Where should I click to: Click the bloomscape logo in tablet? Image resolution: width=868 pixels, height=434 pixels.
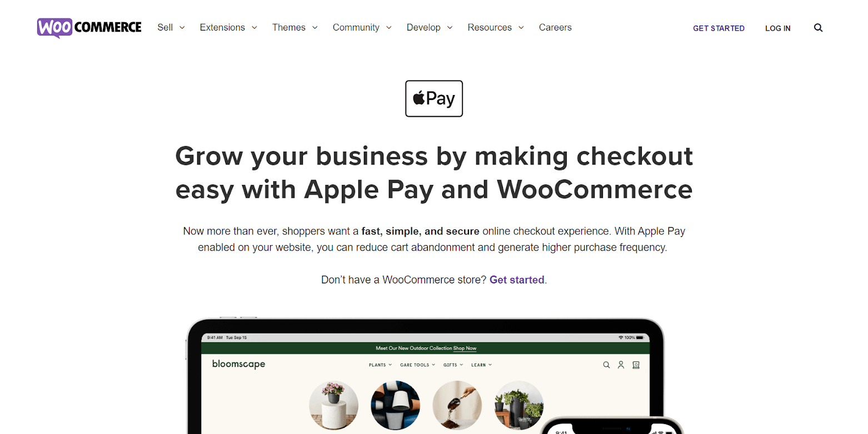click(x=238, y=364)
